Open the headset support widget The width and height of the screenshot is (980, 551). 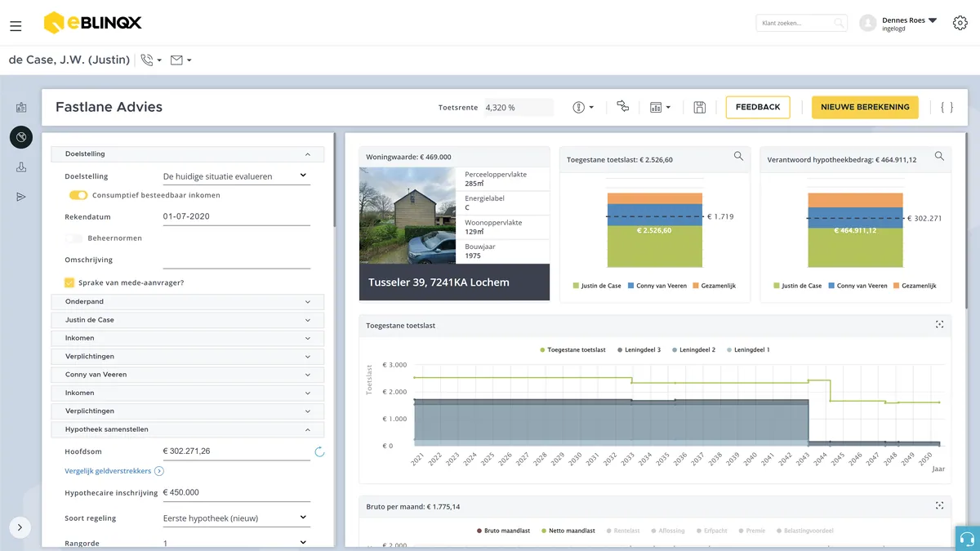click(968, 539)
